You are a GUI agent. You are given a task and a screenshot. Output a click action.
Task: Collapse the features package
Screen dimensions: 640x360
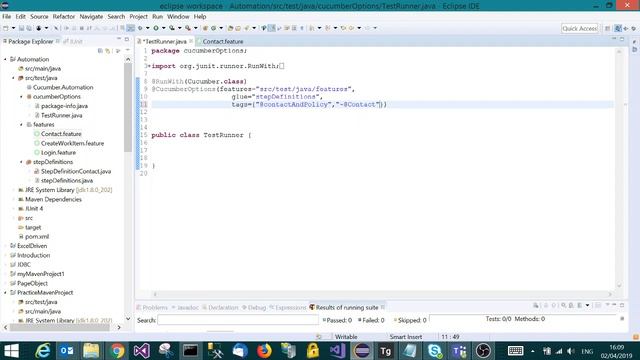(21, 124)
